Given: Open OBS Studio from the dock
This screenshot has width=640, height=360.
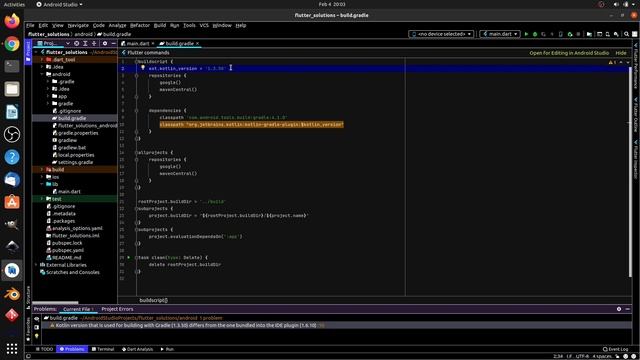Looking at the screenshot, I should point(12,134).
